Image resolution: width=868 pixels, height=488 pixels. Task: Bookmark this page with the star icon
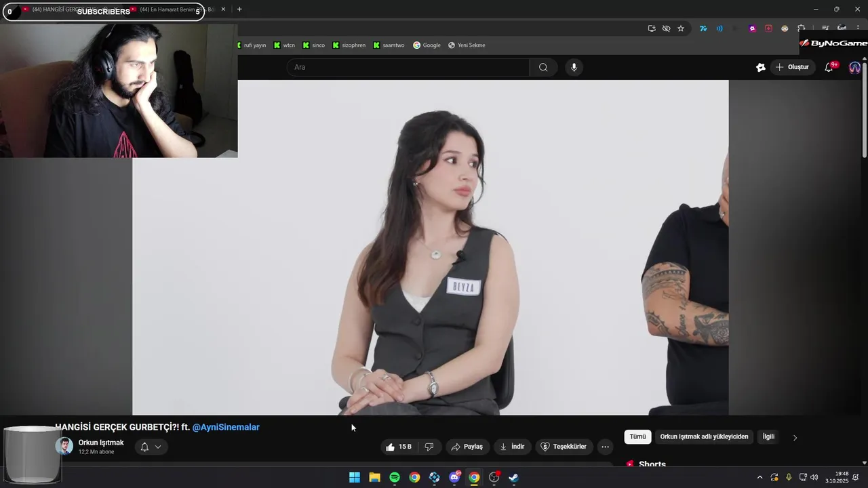pos(681,28)
